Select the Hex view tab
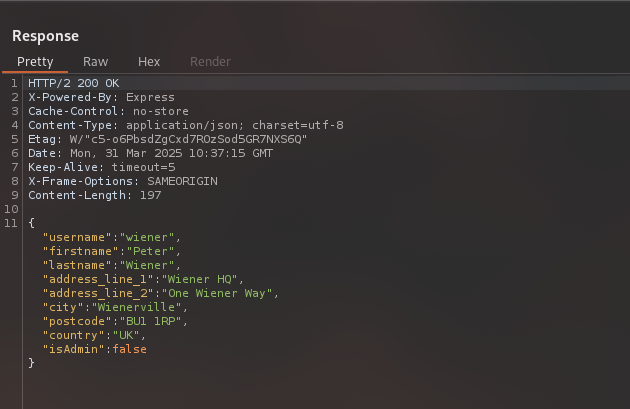 [149, 62]
